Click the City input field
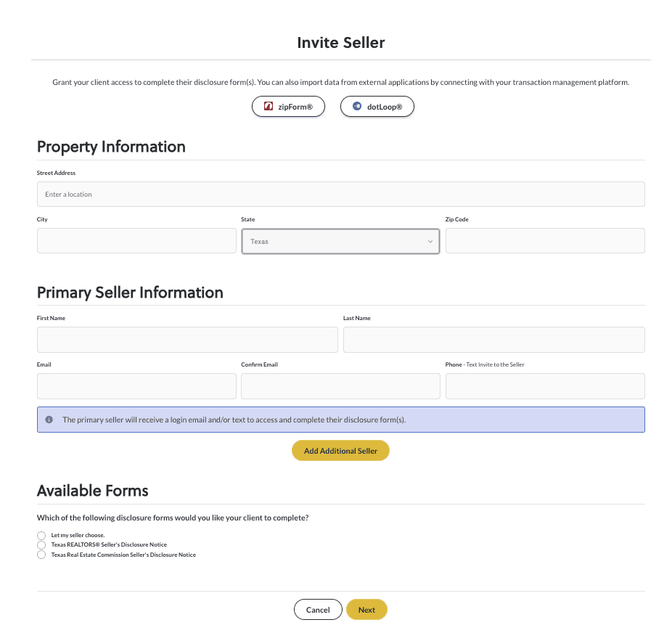Image resolution: width=672 pixels, height=633 pixels. click(x=136, y=240)
